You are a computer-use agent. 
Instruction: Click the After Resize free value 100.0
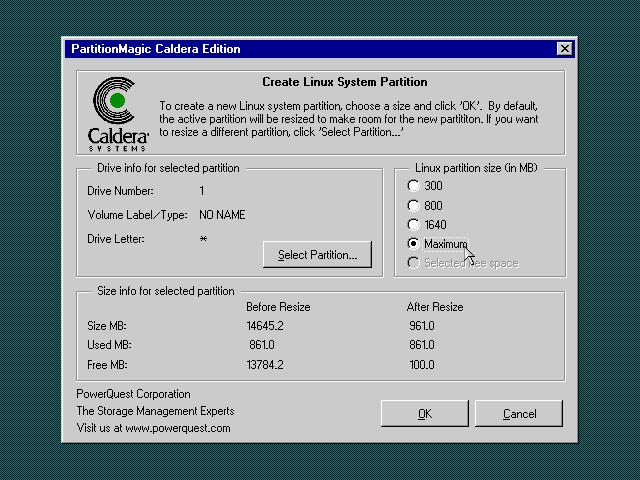pos(420,365)
